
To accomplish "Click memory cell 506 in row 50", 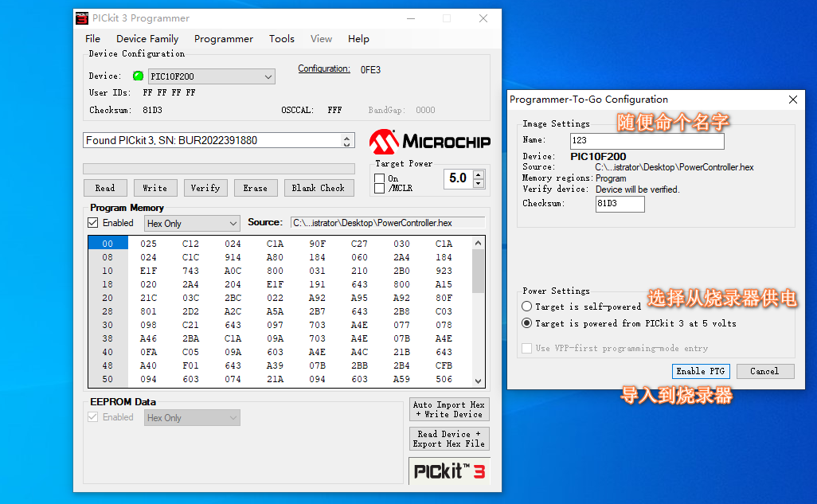I will [x=444, y=379].
